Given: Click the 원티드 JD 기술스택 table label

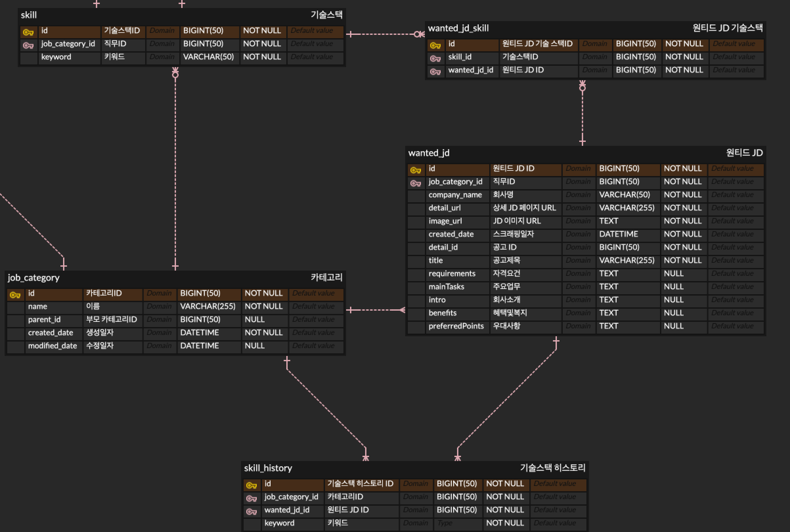Looking at the screenshot, I should [x=728, y=28].
